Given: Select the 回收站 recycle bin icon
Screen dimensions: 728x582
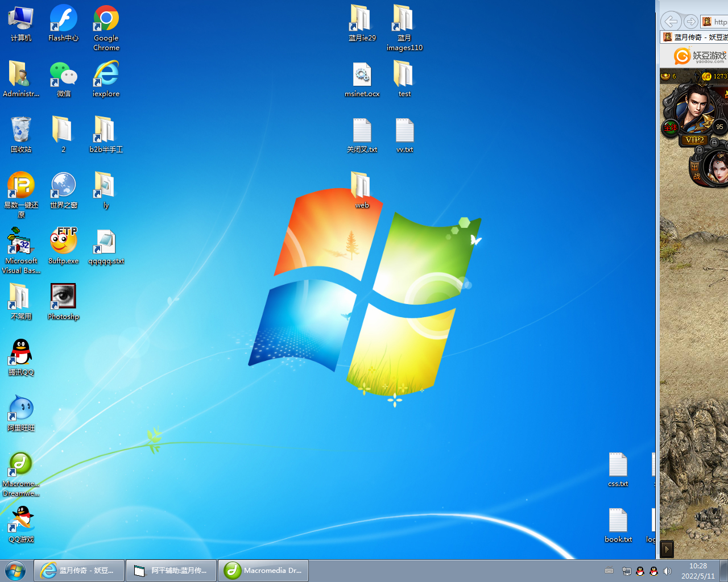Looking at the screenshot, I should (x=21, y=135).
